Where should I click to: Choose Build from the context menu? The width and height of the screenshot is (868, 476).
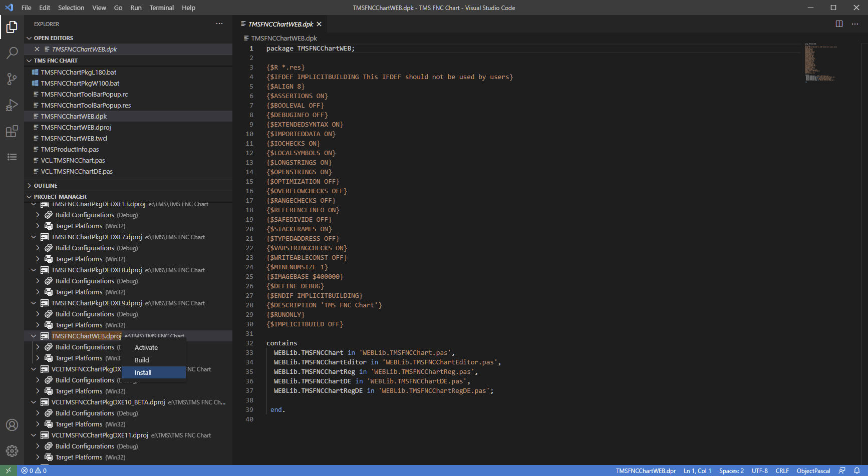[x=154, y=360]
